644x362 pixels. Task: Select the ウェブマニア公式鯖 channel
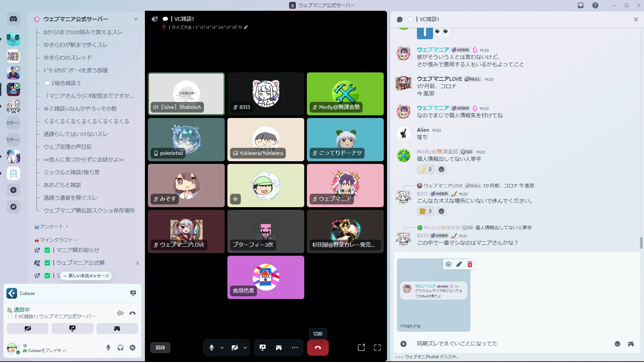80,263
